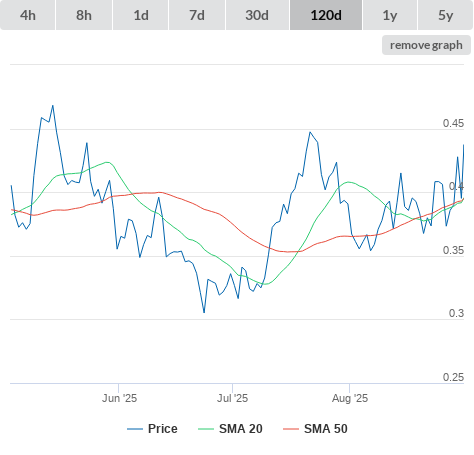Select the active 120d tab
This screenshot has width=474, height=455.
(x=326, y=15)
